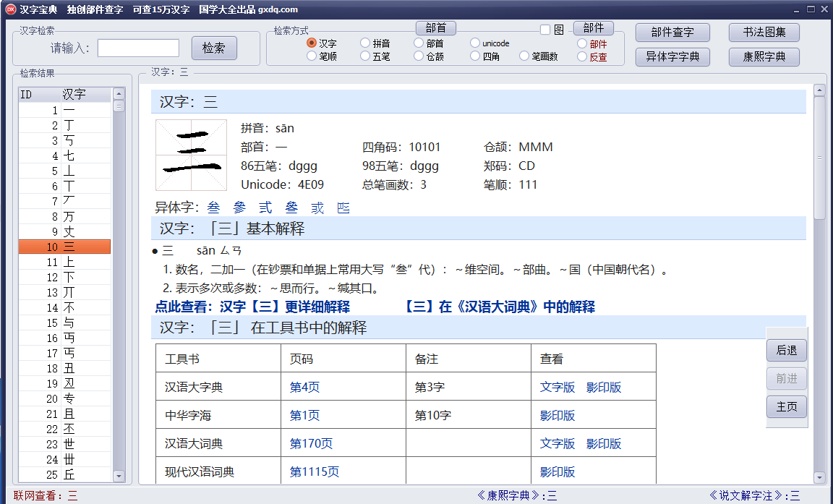Screen dimensions: 833x504
Task: Open the 书法图集 calligraphy gallery
Action: pyautogui.click(x=764, y=33)
